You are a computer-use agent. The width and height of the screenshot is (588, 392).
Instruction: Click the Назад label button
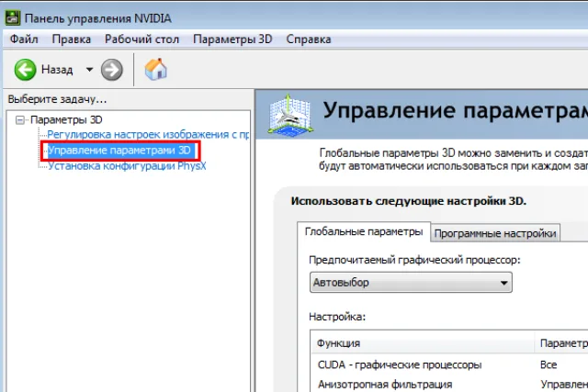[x=57, y=70]
